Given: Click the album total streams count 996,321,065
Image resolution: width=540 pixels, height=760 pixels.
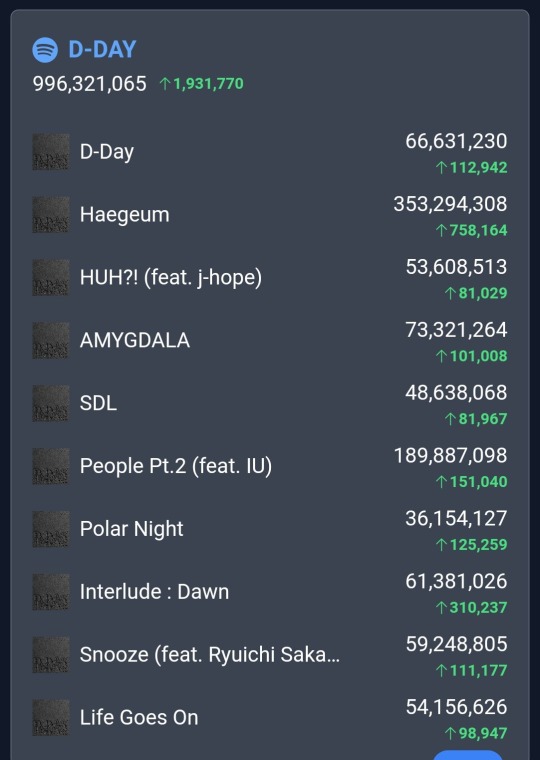Looking at the screenshot, I should (89, 84).
